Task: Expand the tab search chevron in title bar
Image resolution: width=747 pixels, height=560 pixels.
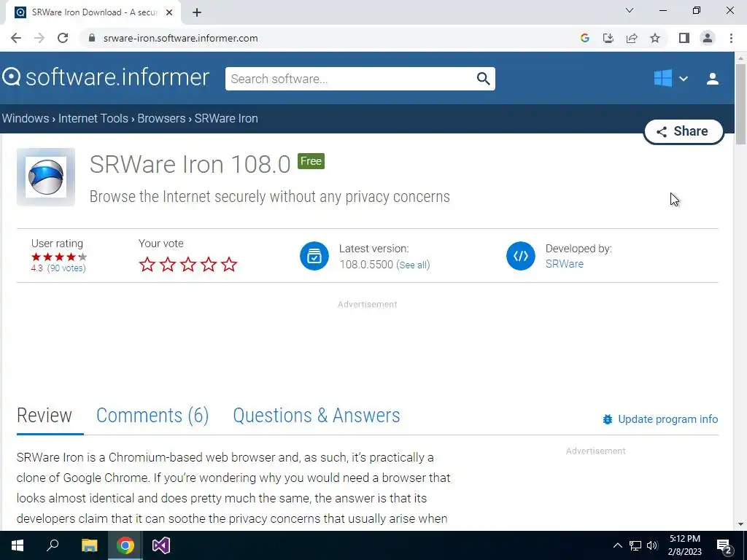Action: [630, 10]
